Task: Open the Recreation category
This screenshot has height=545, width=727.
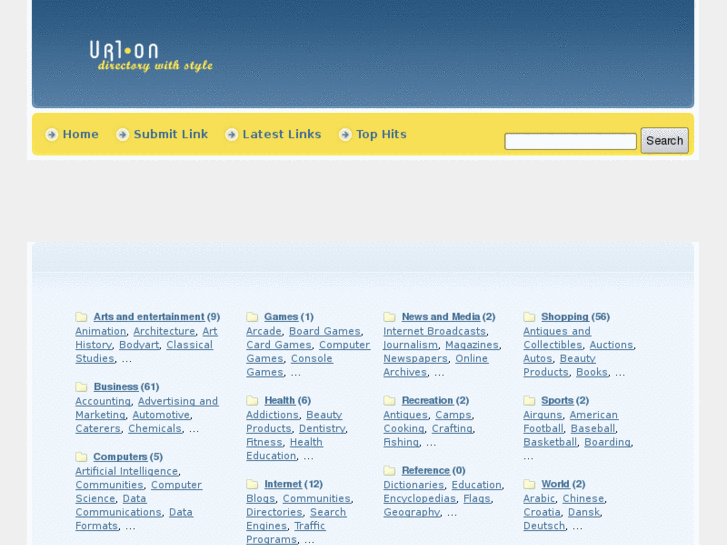Action: point(427,400)
